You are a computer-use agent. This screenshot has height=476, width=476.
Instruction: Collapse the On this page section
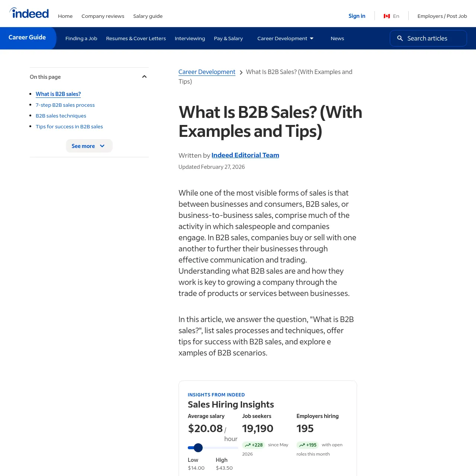point(144,77)
